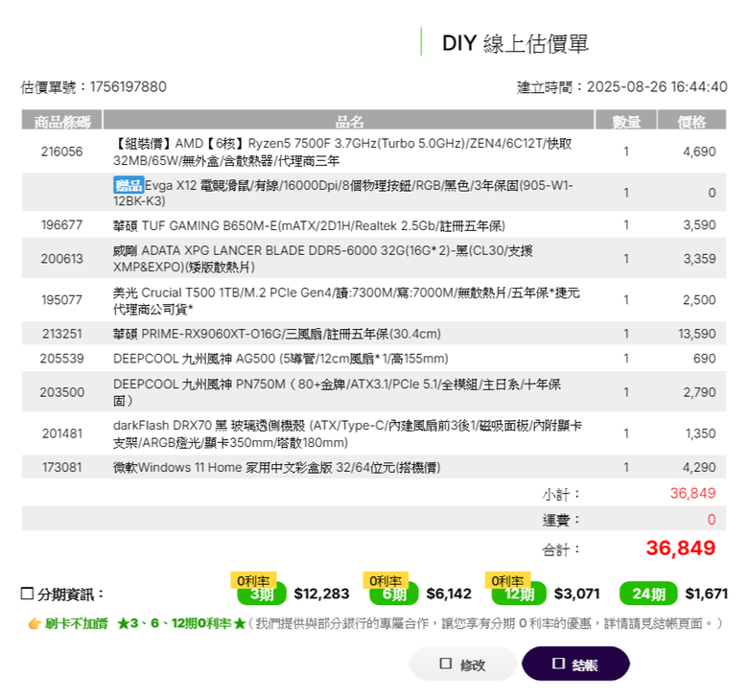Screen dimensions: 748x700
Task: Select the 24期 installment badge
Action: coord(648,594)
